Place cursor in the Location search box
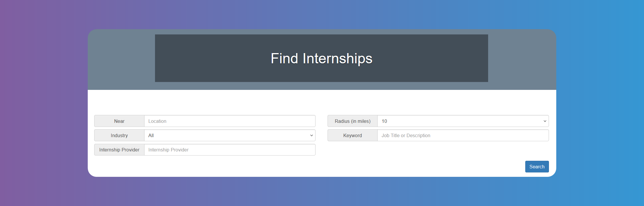The image size is (644, 206). [x=230, y=121]
